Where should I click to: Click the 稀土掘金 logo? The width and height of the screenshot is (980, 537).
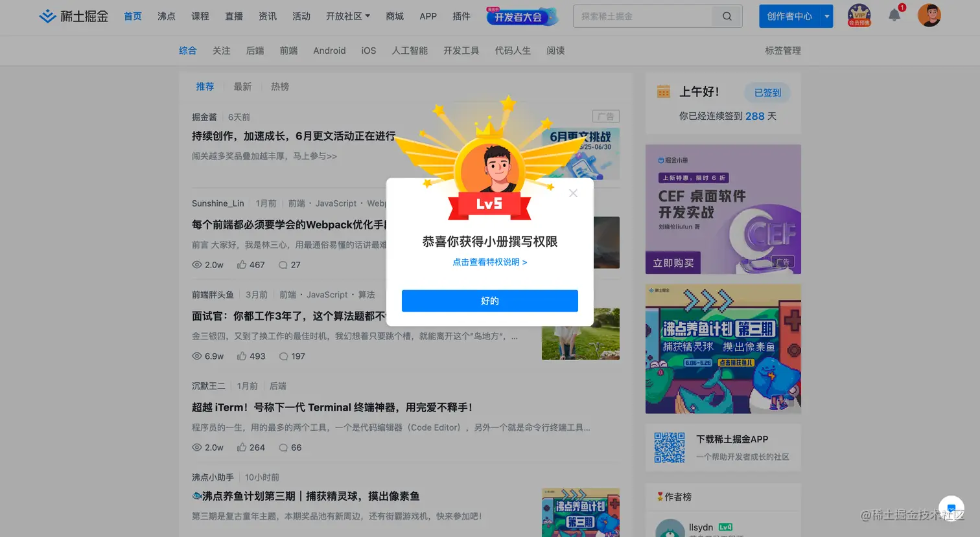pyautogui.click(x=73, y=16)
